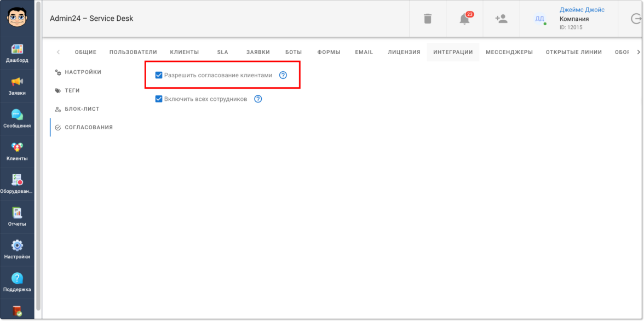Switch to the Боты tab
This screenshot has width=644, height=321.
click(x=294, y=52)
